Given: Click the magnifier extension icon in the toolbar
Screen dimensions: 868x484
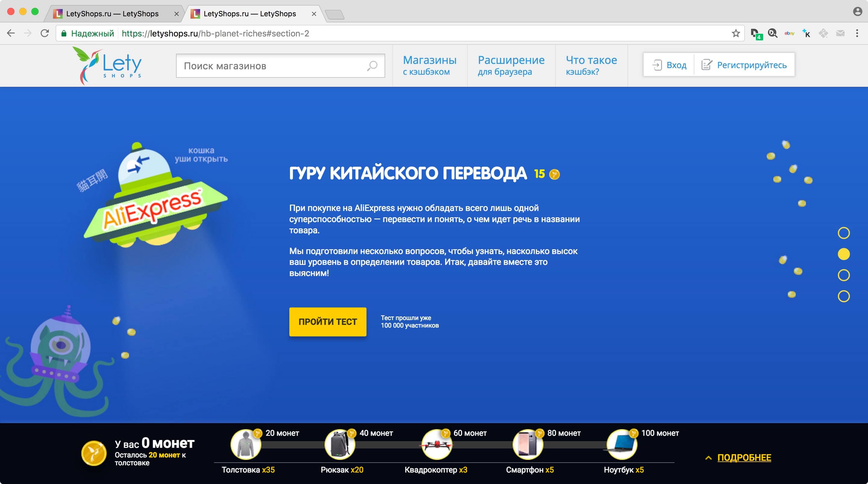Looking at the screenshot, I should [772, 33].
